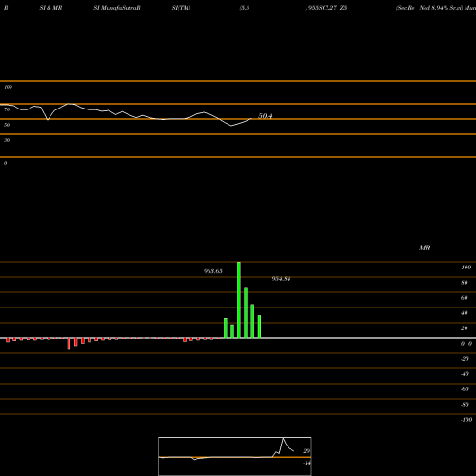Click the MR axis label 60
Viewport: 476px width, 476px height.
(465, 298)
